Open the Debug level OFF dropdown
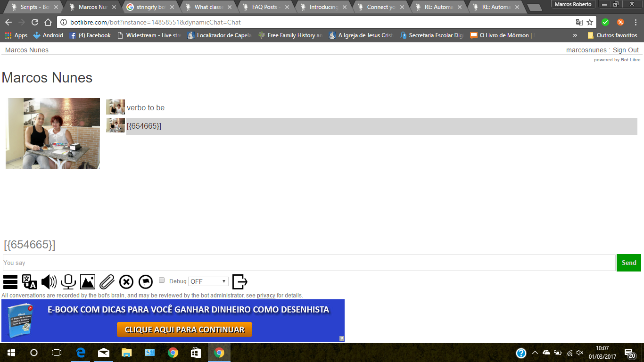The width and height of the screenshot is (644, 362). (x=208, y=281)
